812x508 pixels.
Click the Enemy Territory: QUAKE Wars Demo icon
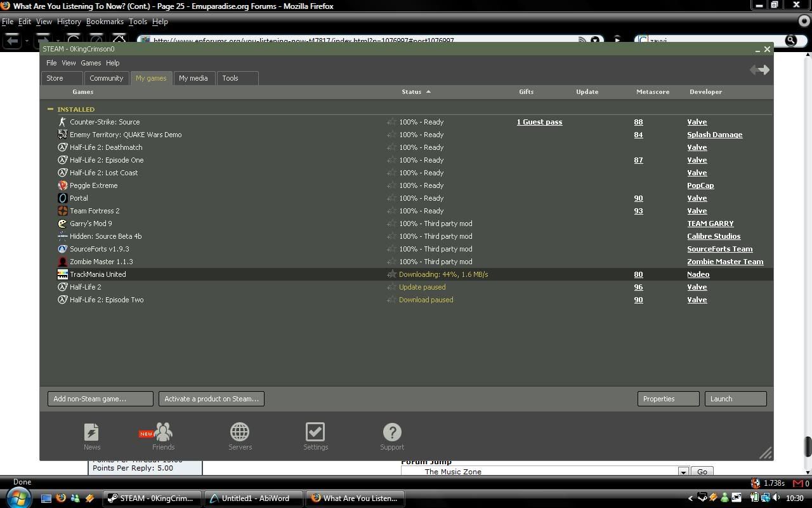coord(62,135)
